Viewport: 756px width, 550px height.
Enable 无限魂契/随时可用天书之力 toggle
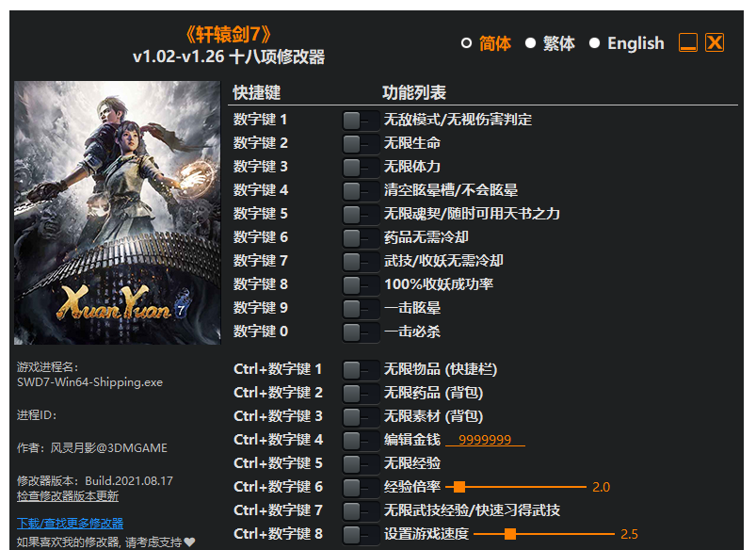[x=361, y=214]
